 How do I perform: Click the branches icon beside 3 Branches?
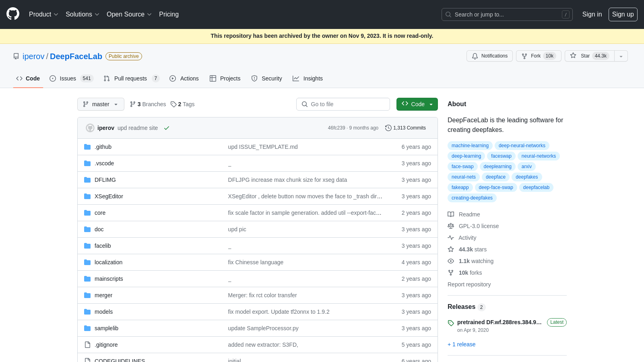(x=133, y=104)
